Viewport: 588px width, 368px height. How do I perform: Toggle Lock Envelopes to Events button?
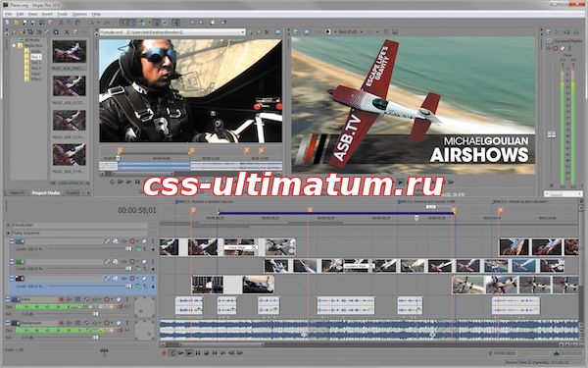156,23
